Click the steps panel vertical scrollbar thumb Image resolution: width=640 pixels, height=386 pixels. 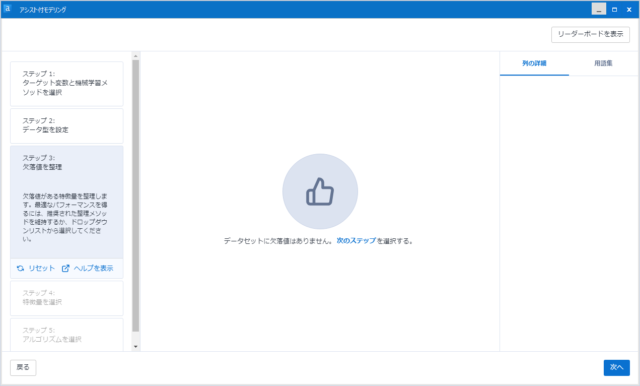point(136,196)
